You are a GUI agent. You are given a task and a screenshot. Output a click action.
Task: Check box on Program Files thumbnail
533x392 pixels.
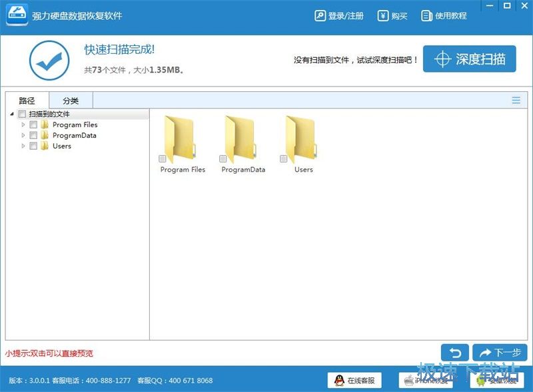point(163,158)
